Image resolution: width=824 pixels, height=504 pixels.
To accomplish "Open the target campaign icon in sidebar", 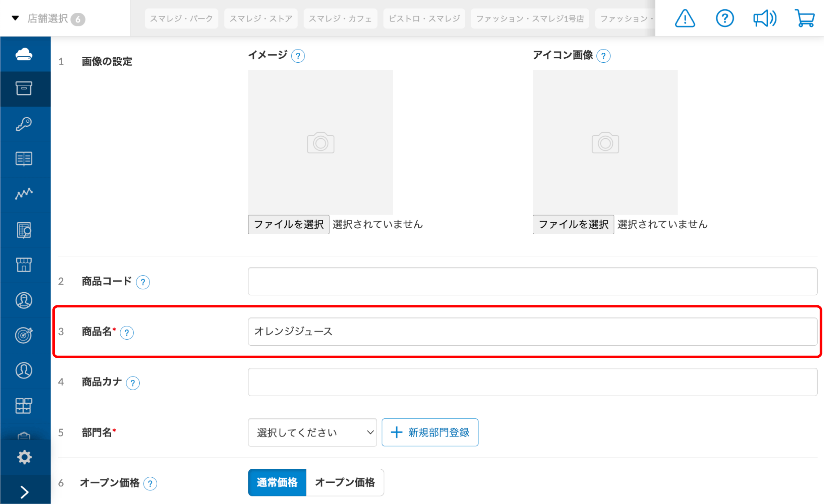I will point(25,335).
